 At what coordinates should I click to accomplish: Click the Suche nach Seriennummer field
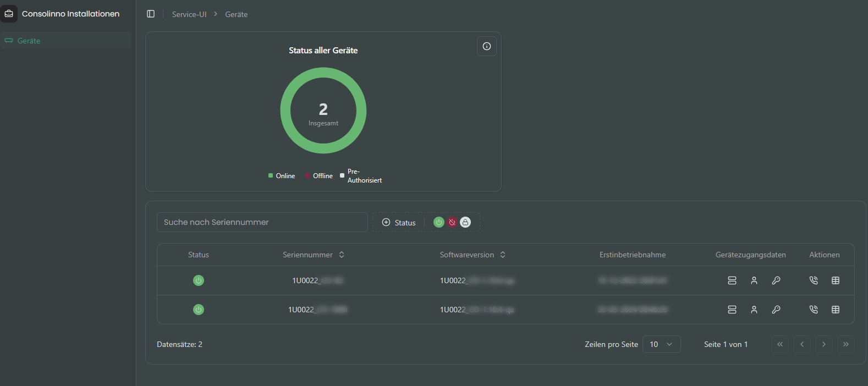coord(262,222)
